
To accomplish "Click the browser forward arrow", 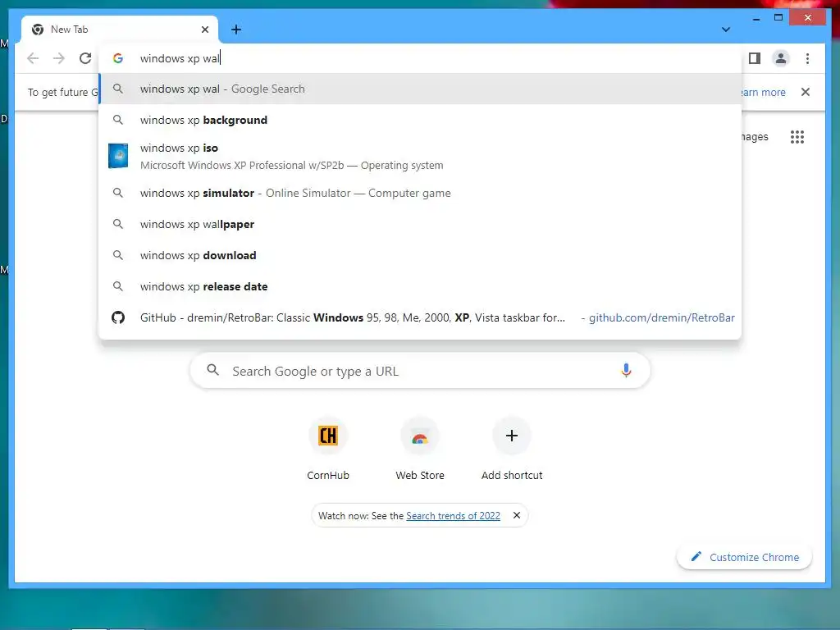I will (x=59, y=58).
